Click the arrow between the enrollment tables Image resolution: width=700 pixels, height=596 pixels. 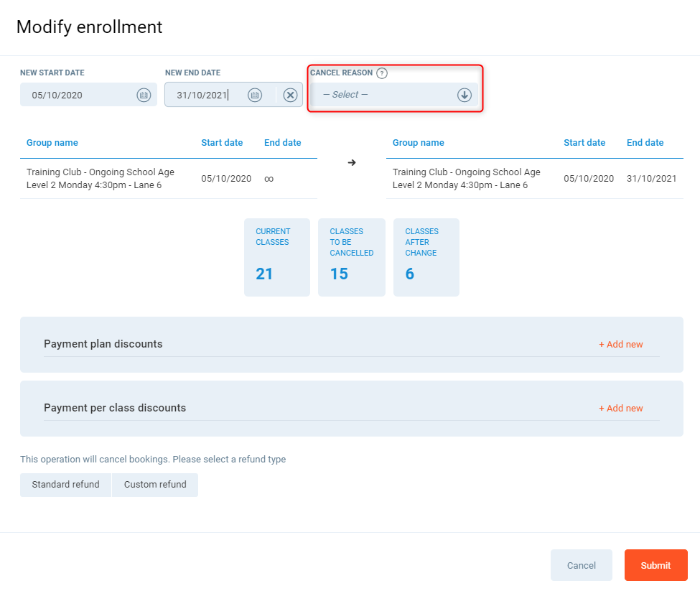tap(352, 163)
